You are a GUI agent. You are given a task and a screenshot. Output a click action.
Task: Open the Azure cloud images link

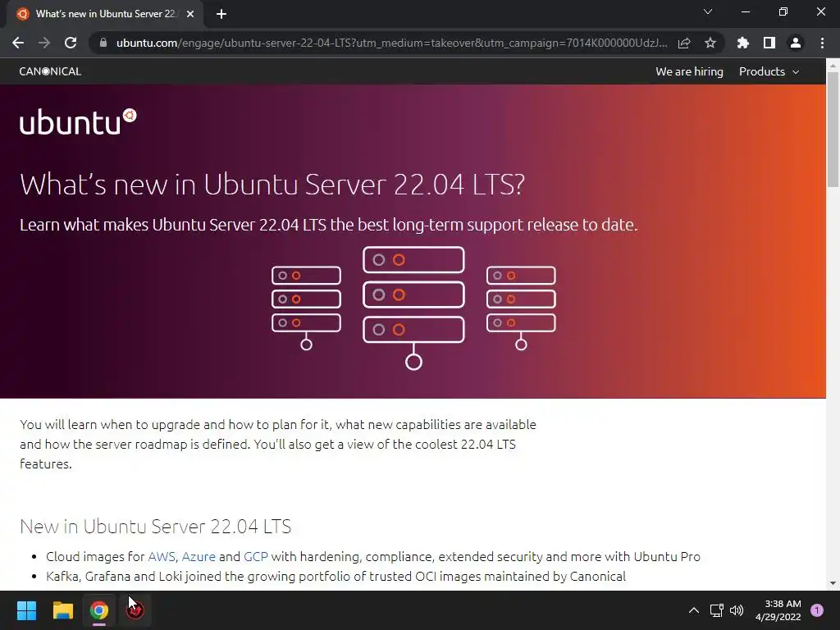tap(199, 557)
